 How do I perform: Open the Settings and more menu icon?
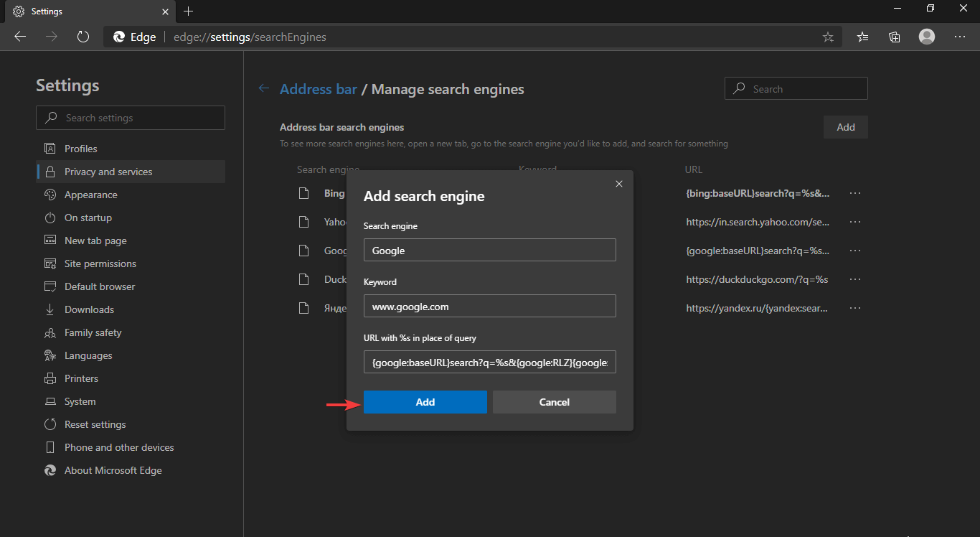pyautogui.click(x=960, y=37)
